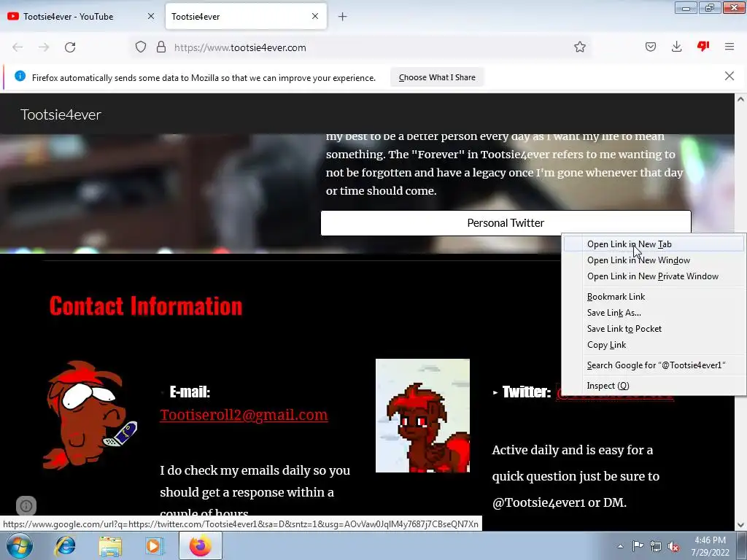
Task: Click the page scrollbar down arrow
Action: coord(740,525)
